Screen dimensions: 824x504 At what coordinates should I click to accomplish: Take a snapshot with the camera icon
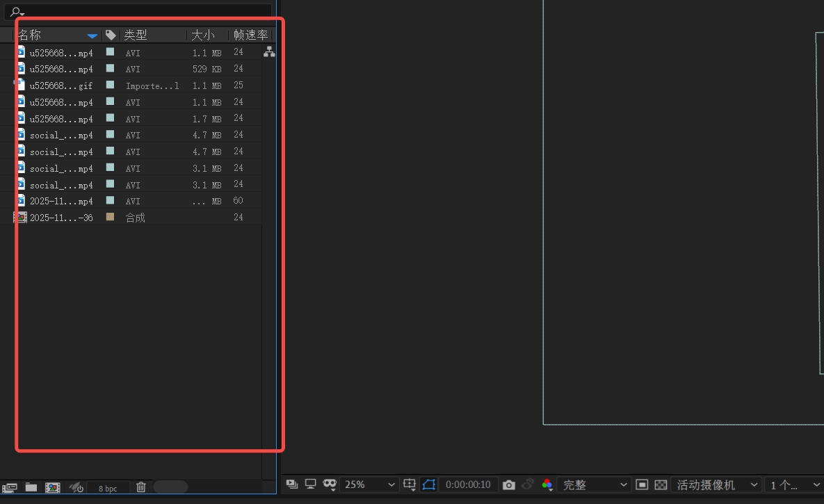(x=509, y=485)
